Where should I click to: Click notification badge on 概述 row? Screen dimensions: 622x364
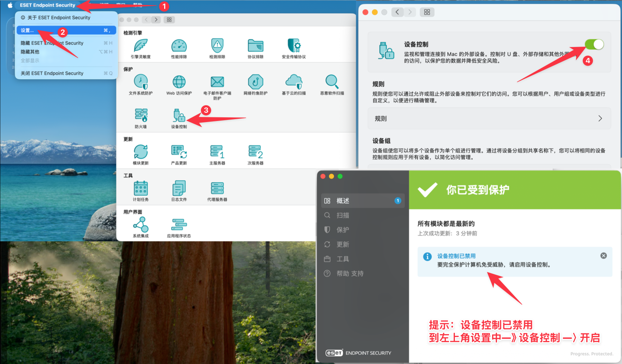pyautogui.click(x=398, y=201)
